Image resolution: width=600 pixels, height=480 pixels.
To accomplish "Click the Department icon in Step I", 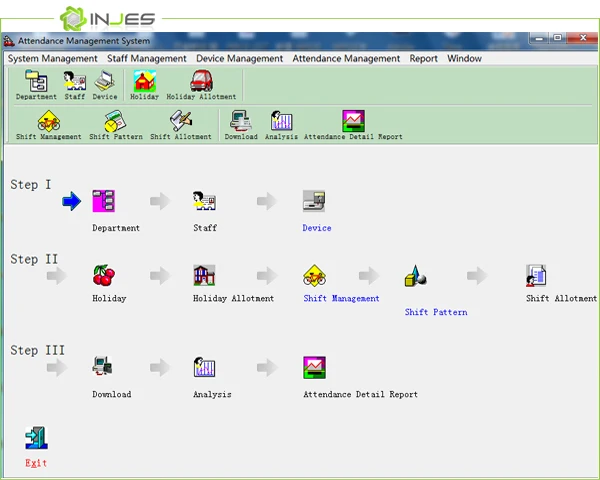I will pos(104,201).
